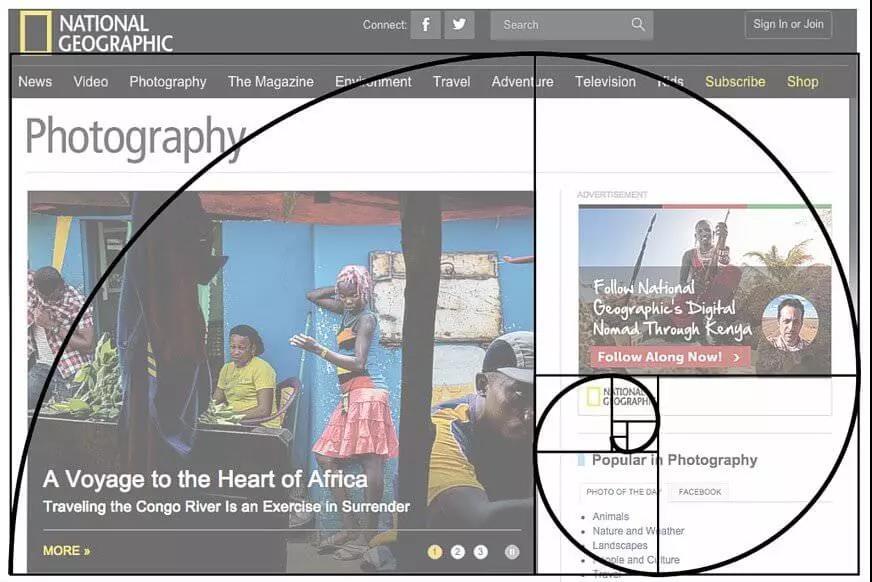Click the MORE » link on the feature

(x=66, y=551)
